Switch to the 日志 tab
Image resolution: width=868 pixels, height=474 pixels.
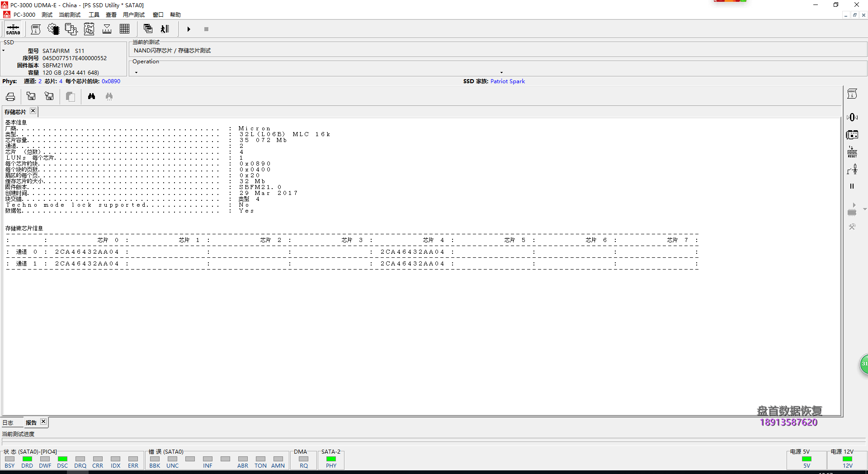8,423
